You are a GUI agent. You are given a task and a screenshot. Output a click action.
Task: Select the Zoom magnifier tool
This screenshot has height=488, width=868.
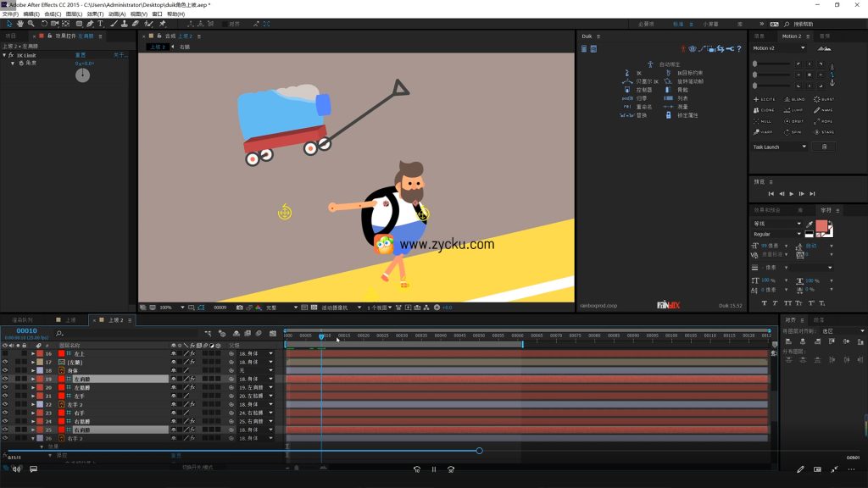[x=31, y=24]
